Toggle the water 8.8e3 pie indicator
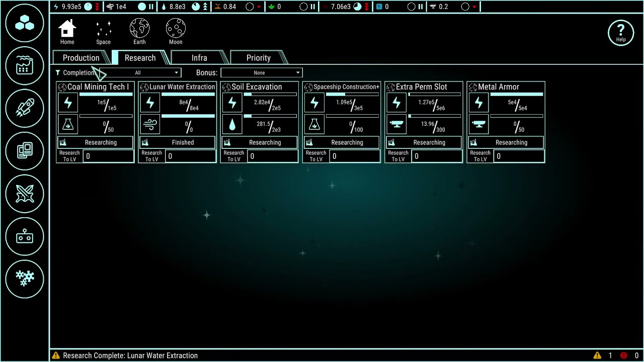The width and height of the screenshot is (644, 362). pos(196,7)
